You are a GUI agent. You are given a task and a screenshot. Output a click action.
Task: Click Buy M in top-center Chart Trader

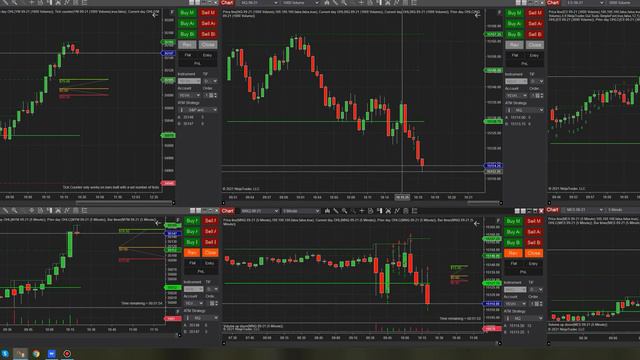(514, 13)
